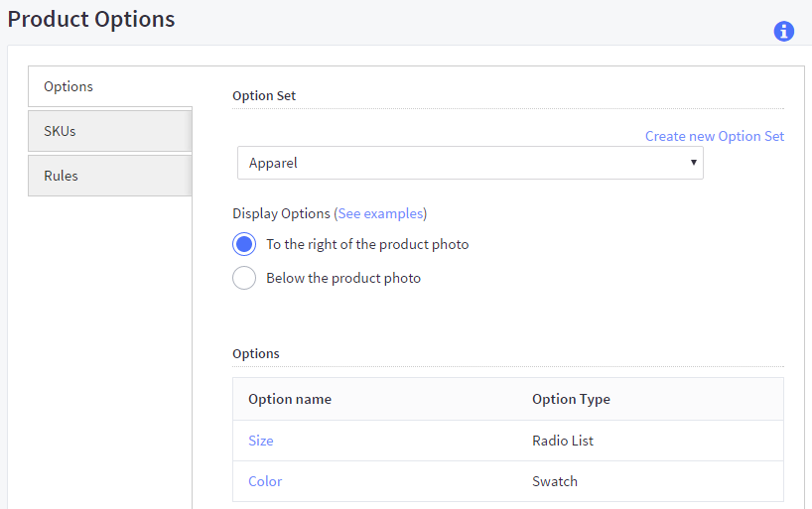Open the Rules tab
This screenshot has width=812, height=509.
point(109,176)
